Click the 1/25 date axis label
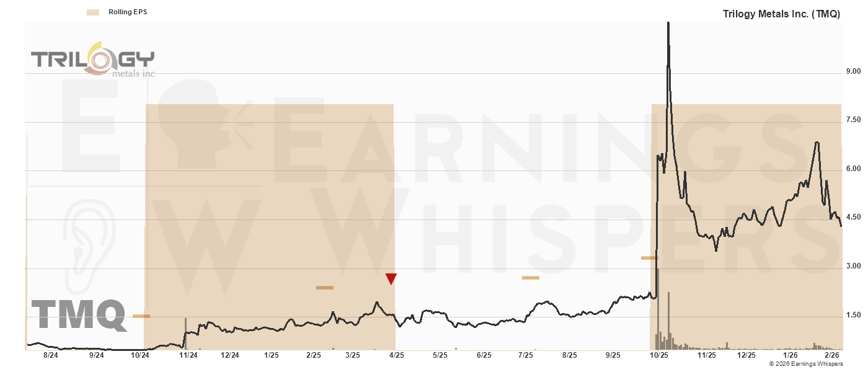The image size is (868, 372). click(271, 355)
